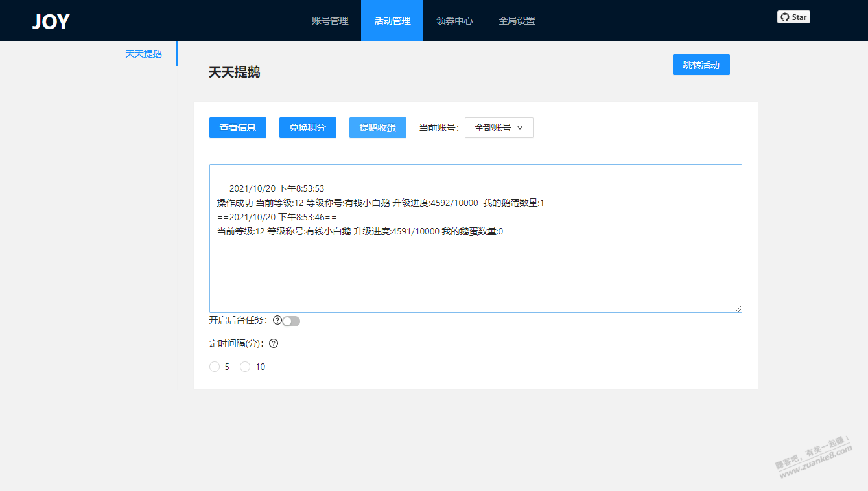Click the JOY logo
Image resolution: width=868 pixels, height=491 pixels.
coord(51,21)
